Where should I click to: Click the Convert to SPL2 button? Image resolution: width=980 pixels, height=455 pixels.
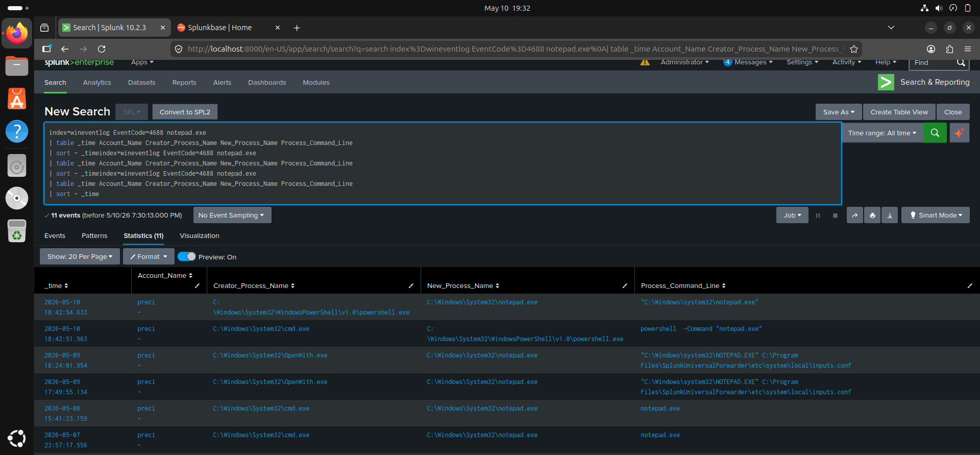(185, 112)
